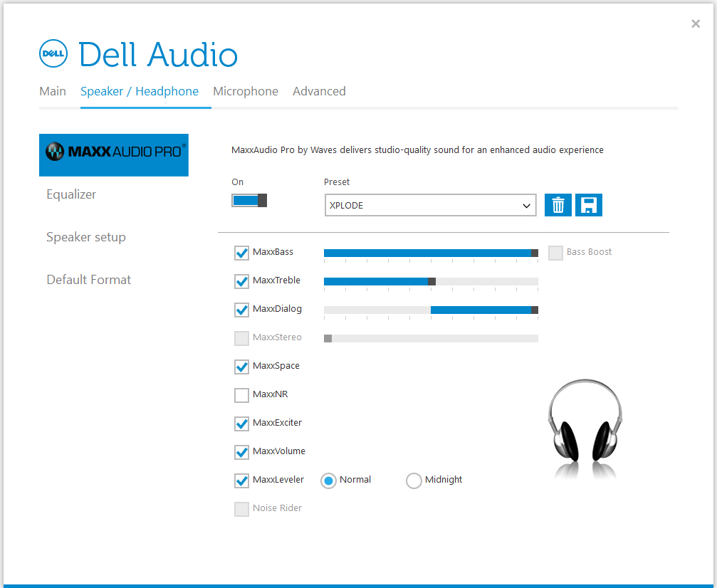Click the MaxxStereo slider handle
Image resolution: width=717 pixels, height=588 pixels.
[328, 338]
